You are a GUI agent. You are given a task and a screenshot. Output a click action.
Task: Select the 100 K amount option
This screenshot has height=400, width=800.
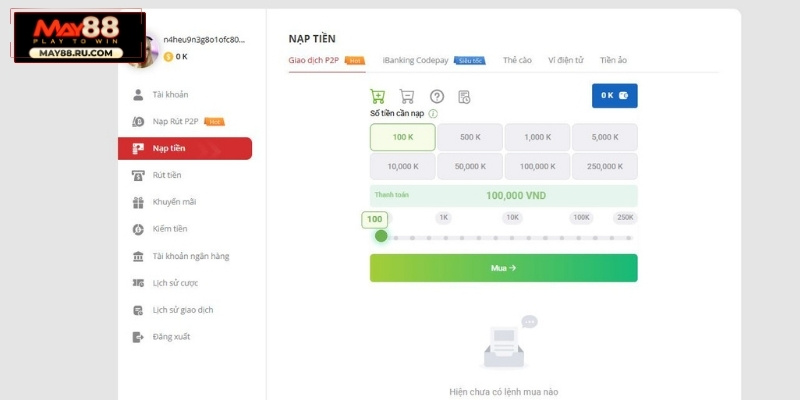pos(403,137)
